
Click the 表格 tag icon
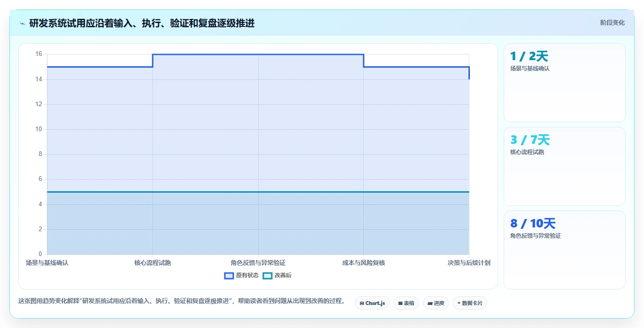[x=400, y=304]
